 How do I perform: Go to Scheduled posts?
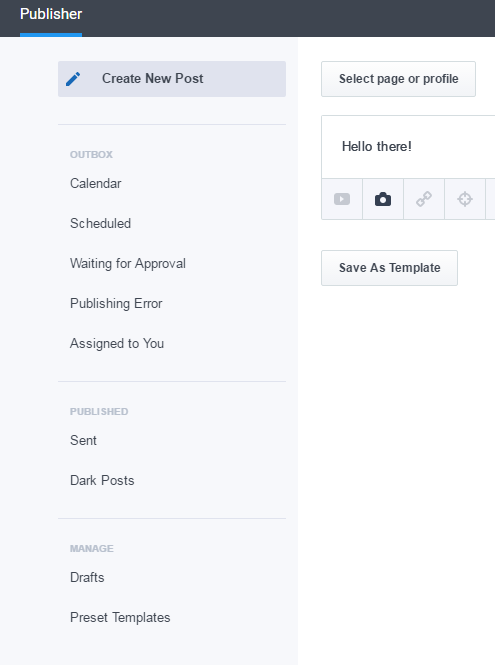click(101, 224)
